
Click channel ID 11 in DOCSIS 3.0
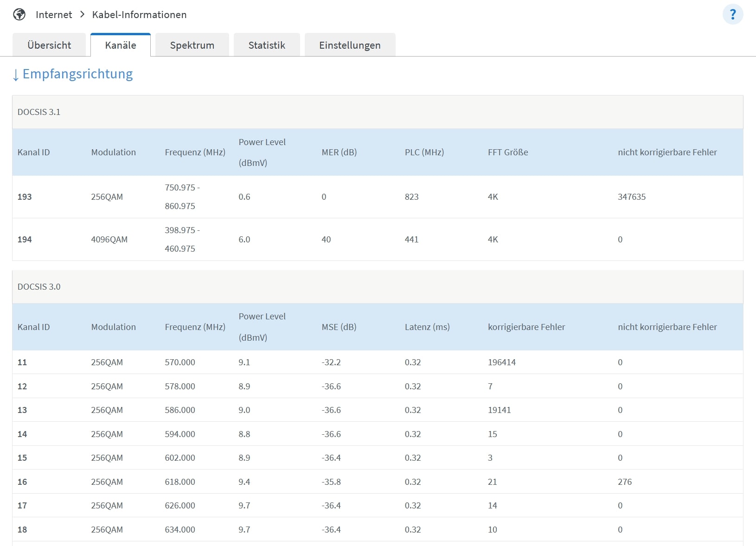22,362
